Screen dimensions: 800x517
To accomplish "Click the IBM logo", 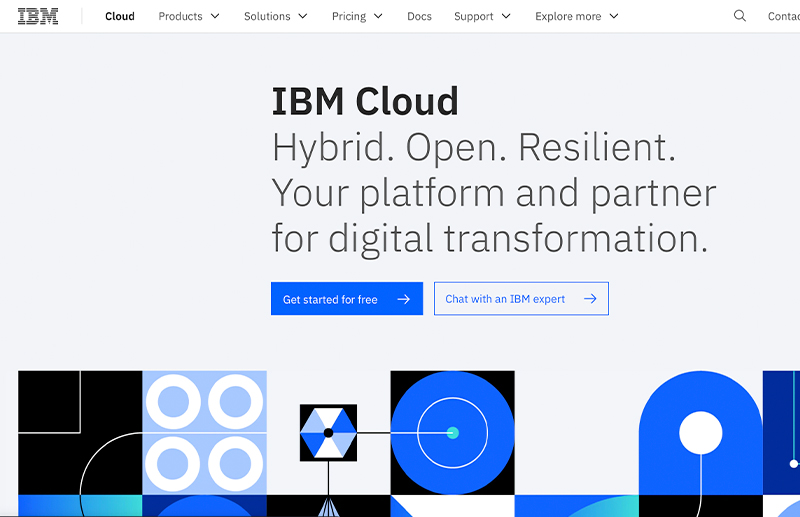I will (x=38, y=16).
